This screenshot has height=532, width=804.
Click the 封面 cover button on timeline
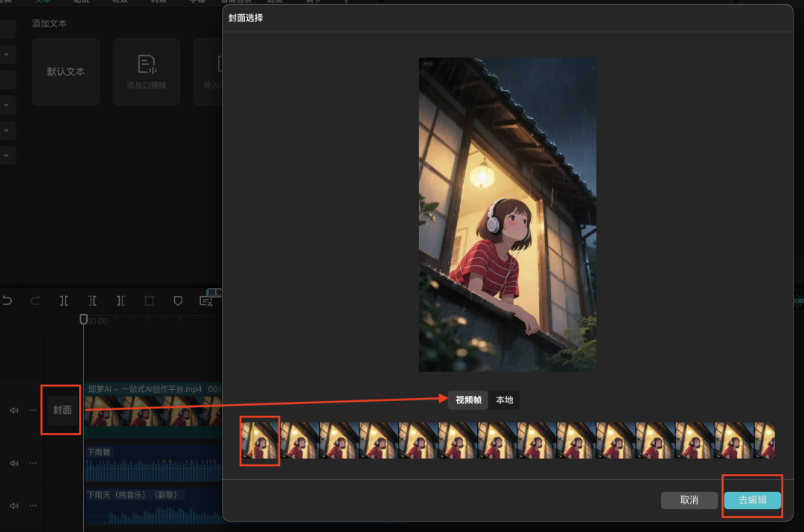[63, 410]
